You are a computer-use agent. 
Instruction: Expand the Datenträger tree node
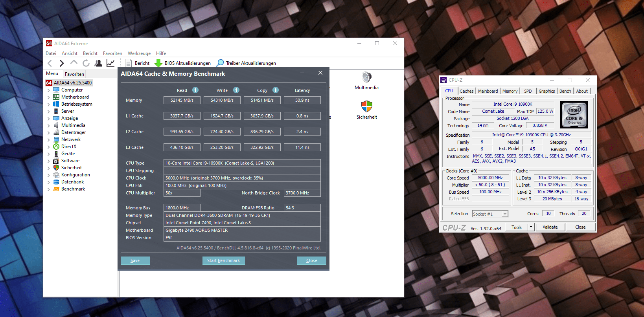pos(49,133)
